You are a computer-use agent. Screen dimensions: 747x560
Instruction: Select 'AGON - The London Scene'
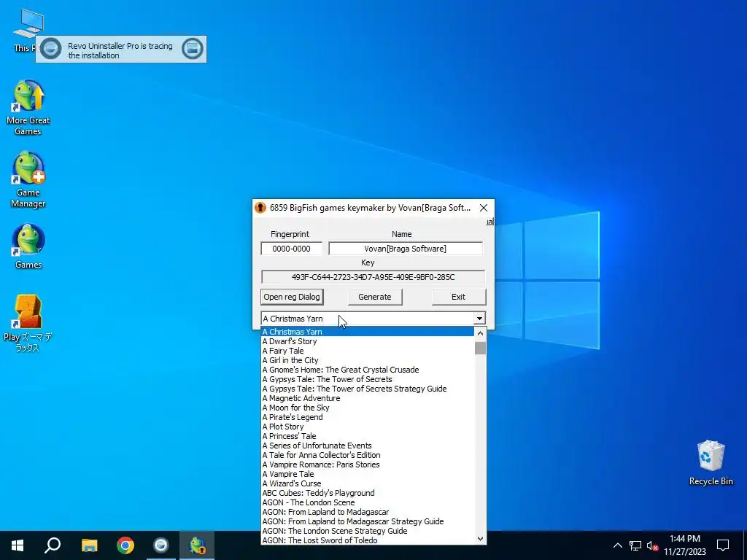pos(368,503)
